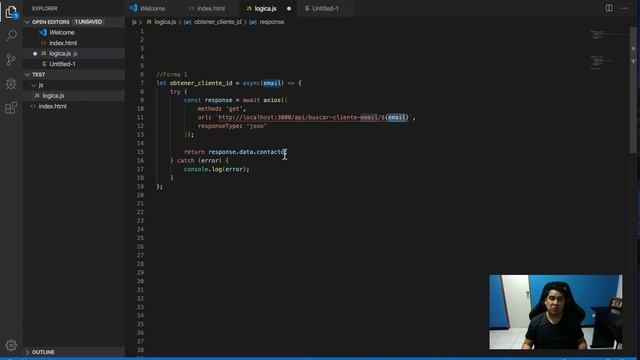
Task: Open the Run and Debug icon
Action: [x=11, y=83]
